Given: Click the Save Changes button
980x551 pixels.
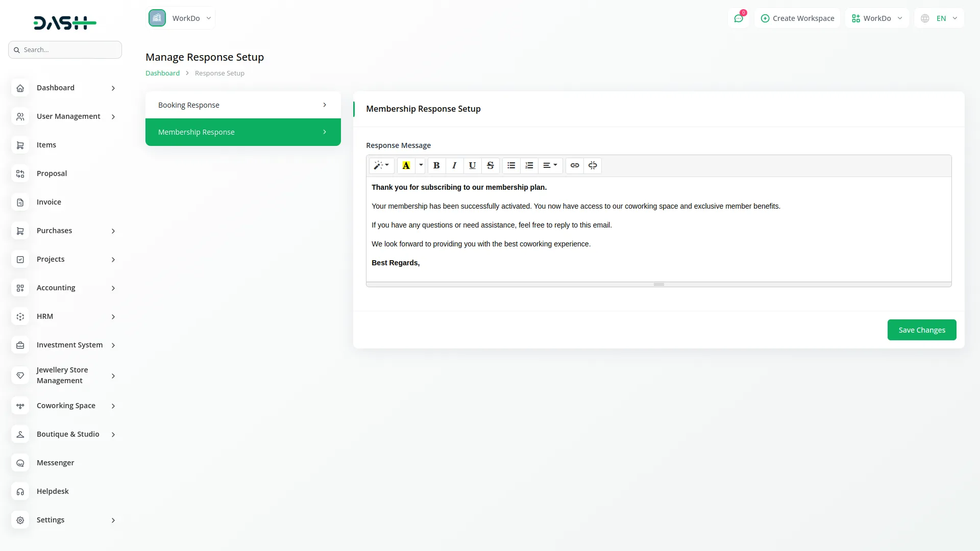Looking at the screenshot, I should 921,330.
